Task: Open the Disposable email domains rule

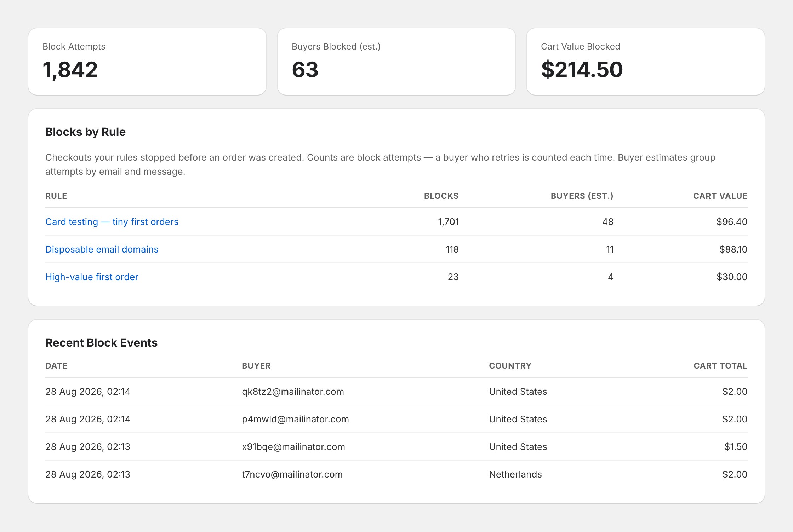Action: coord(102,249)
